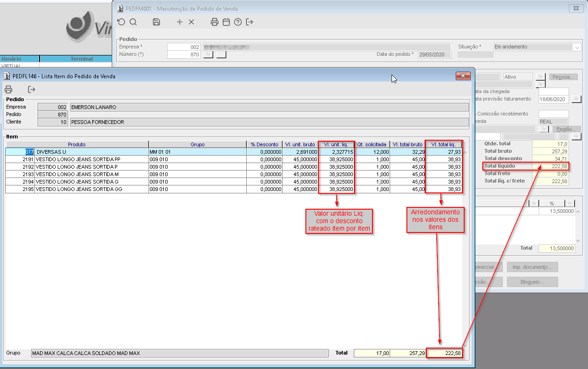The width and height of the screenshot is (588, 369).
Task: Click the lookup button beside the Ativo field
Action: (541, 76)
